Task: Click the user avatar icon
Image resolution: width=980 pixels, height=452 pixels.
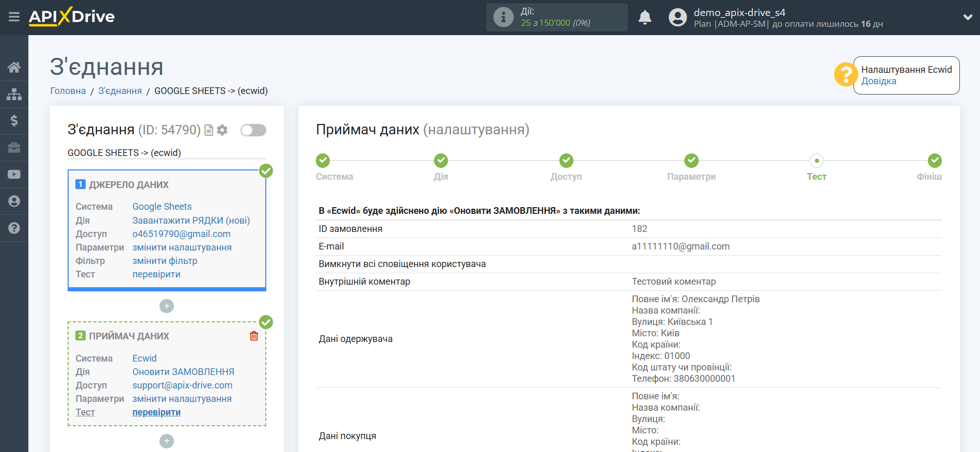Action: click(678, 18)
